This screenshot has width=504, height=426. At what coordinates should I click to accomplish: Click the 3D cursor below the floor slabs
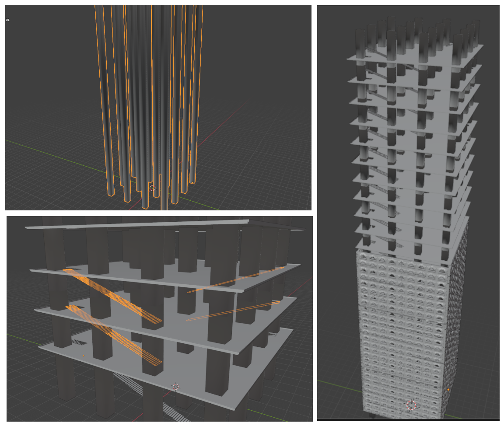click(175, 387)
